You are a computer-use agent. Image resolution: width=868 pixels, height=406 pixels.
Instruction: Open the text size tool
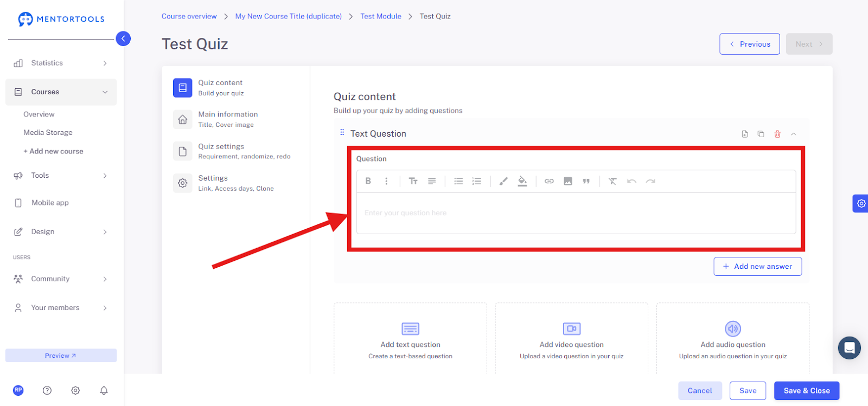click(x=413, y=181)
